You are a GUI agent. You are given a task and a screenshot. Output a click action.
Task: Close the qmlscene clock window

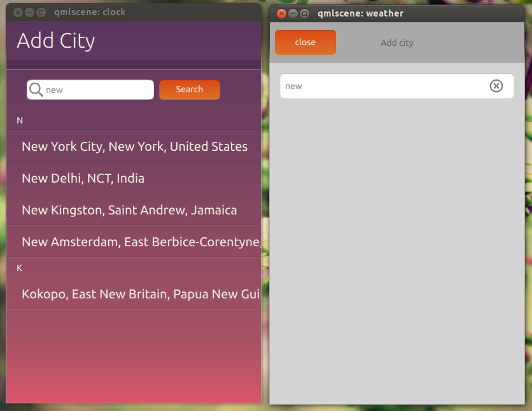[x=18, y=12]
